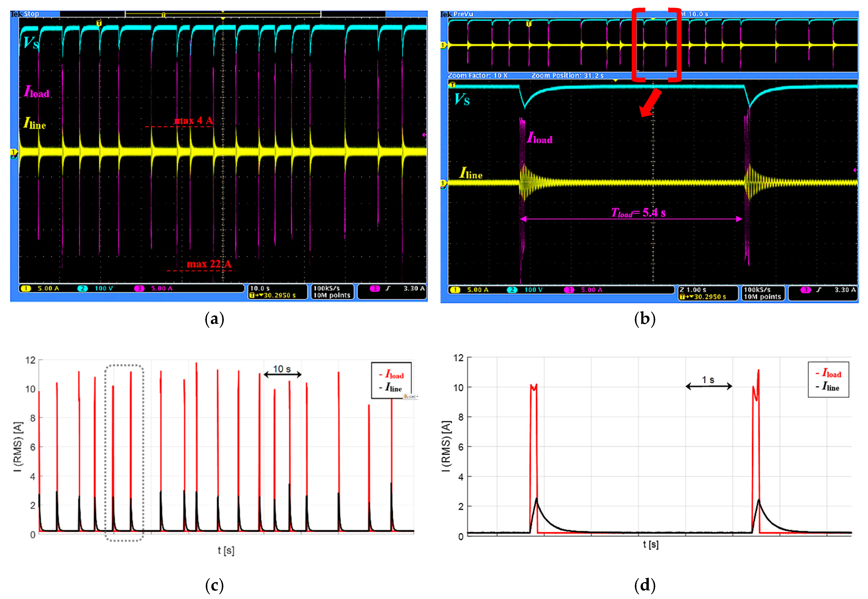The image size is (868, 599).
Task: Click the 'Zoom Factor: 10 X' label
Action: (x=477, y=76)
